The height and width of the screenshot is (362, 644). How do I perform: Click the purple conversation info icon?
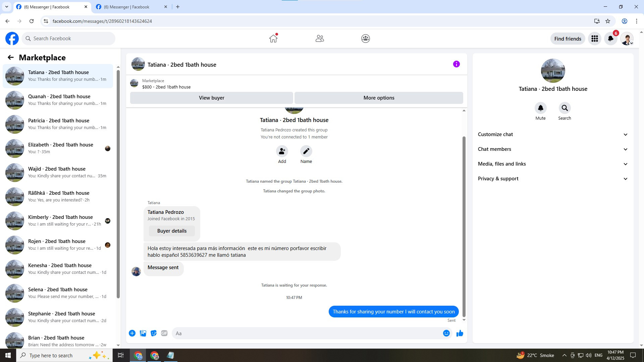pos(456,64)
